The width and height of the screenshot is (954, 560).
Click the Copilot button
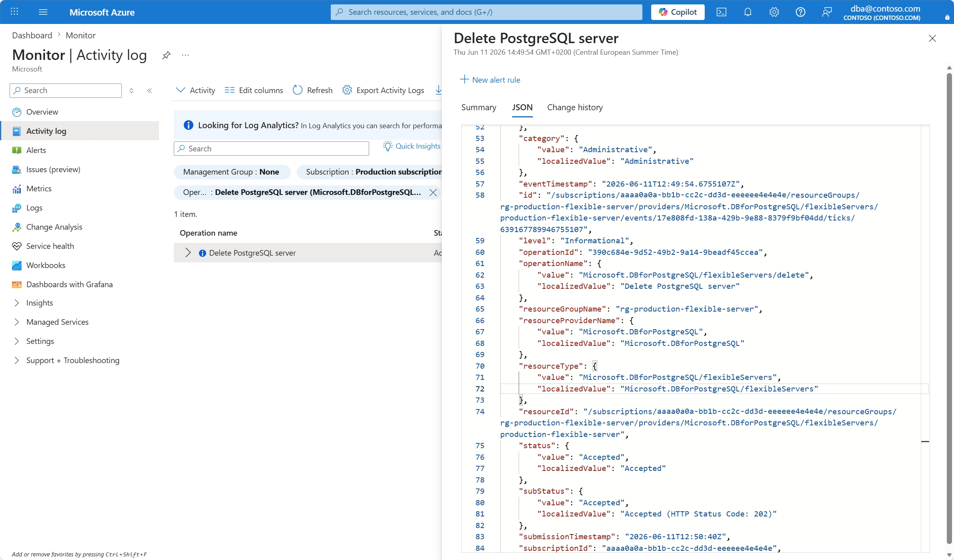pyautogui.click(x=678, y=12)
